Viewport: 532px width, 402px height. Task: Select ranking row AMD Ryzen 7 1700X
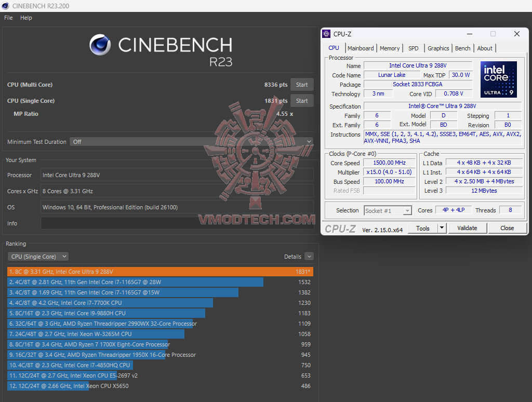point(160,344)
